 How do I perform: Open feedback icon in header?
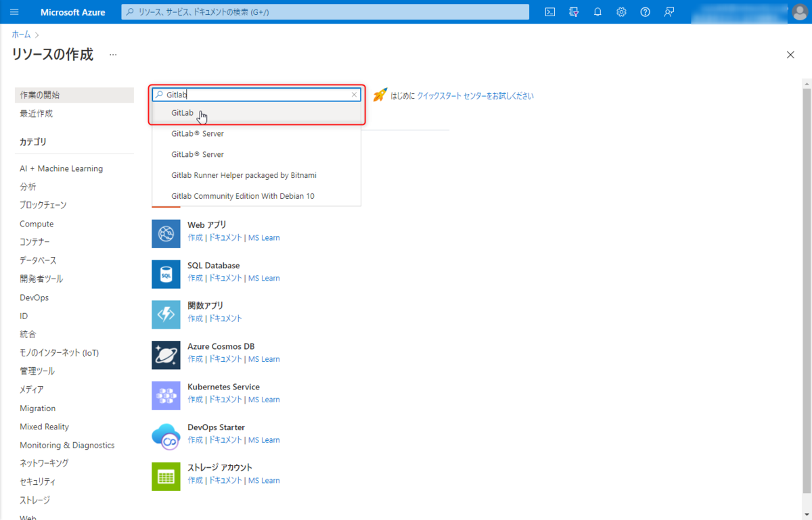point(669,12)
